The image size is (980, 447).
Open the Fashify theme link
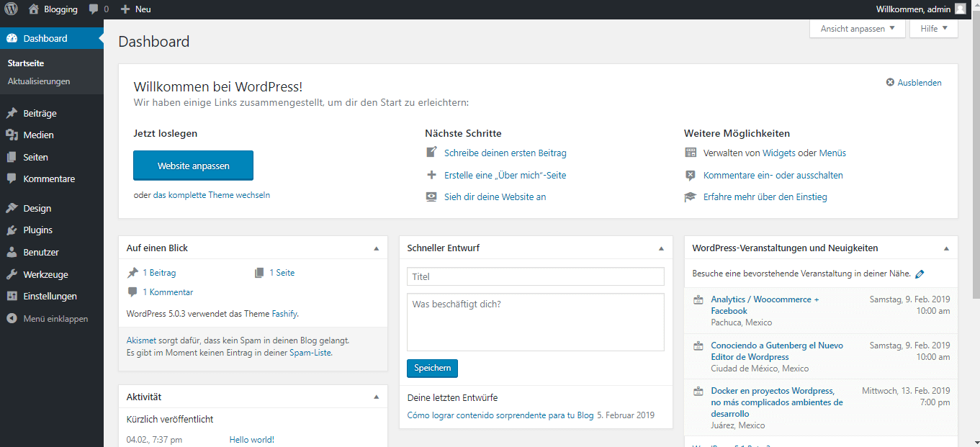coord(284,314)
